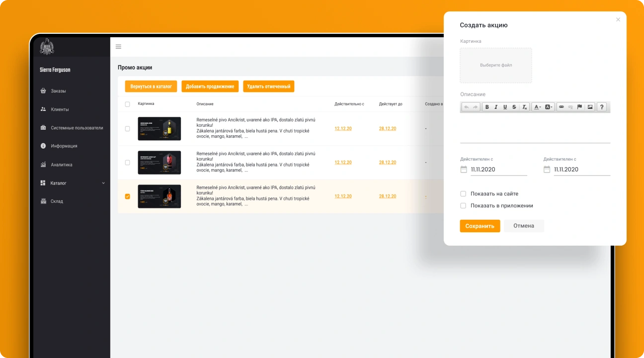Click the Сохранить button
The width and height of the screenshot is (644, 358).
(x=480, y=226)
